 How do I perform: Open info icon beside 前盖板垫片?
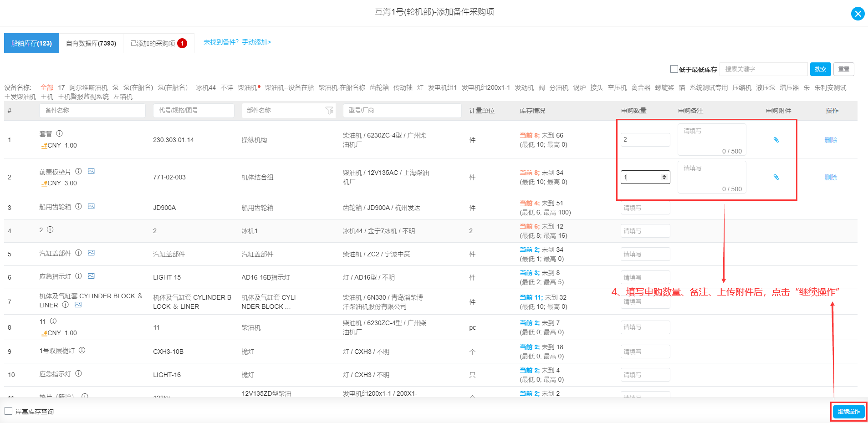[78, 171]
